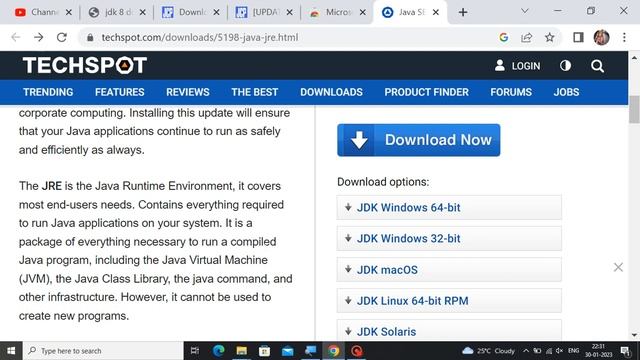Image resolution: width=640 pixels, height=360 pixels.
Task: Open File Explorer from taskbar
Action: [241, 351]
